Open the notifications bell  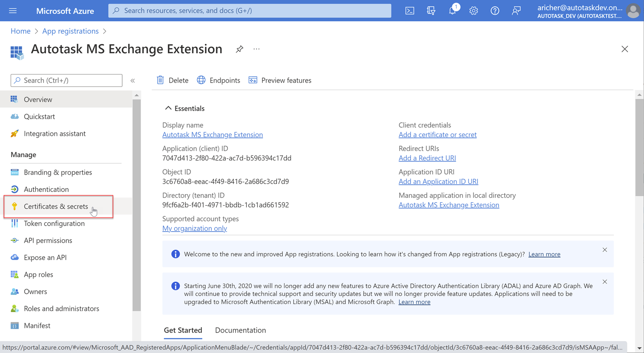pyautogui.click(x=452, y=11)
